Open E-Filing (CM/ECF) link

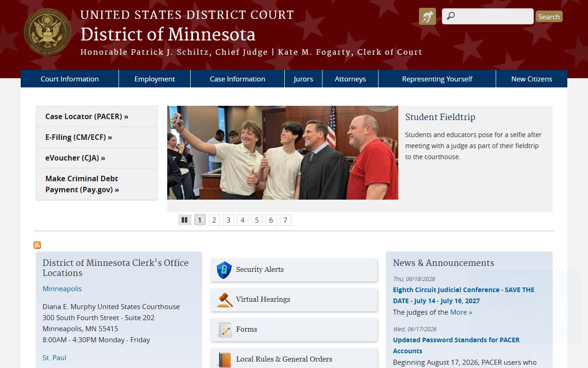(x=97, y=137)
